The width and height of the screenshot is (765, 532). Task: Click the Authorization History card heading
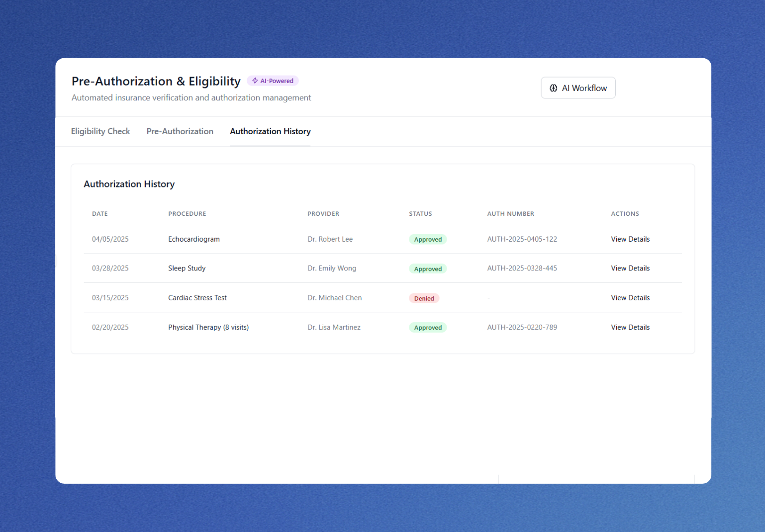[129, 184]
